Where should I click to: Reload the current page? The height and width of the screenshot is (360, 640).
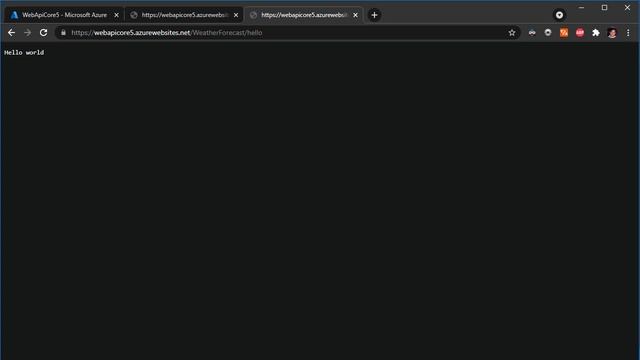[x=43, y=33]
